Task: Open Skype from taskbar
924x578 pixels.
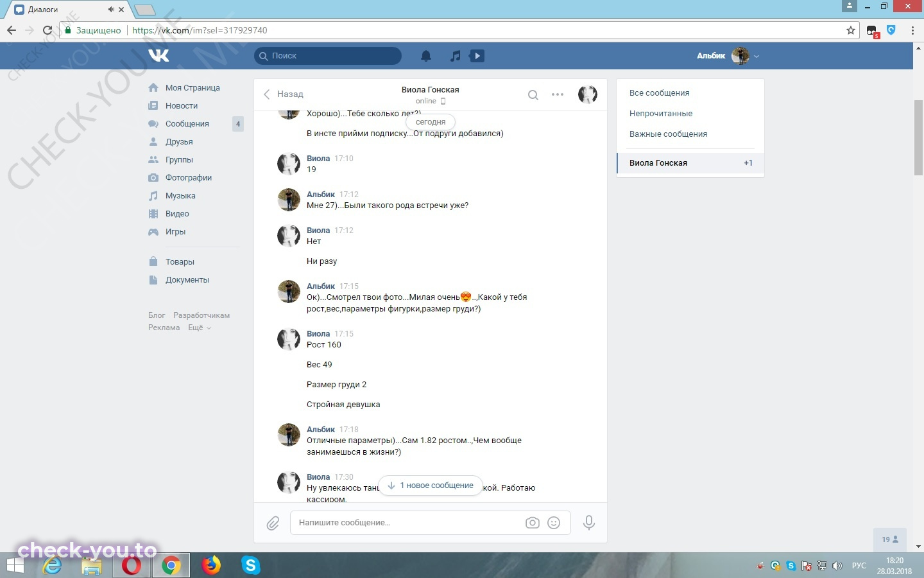Action: (250, 565)
